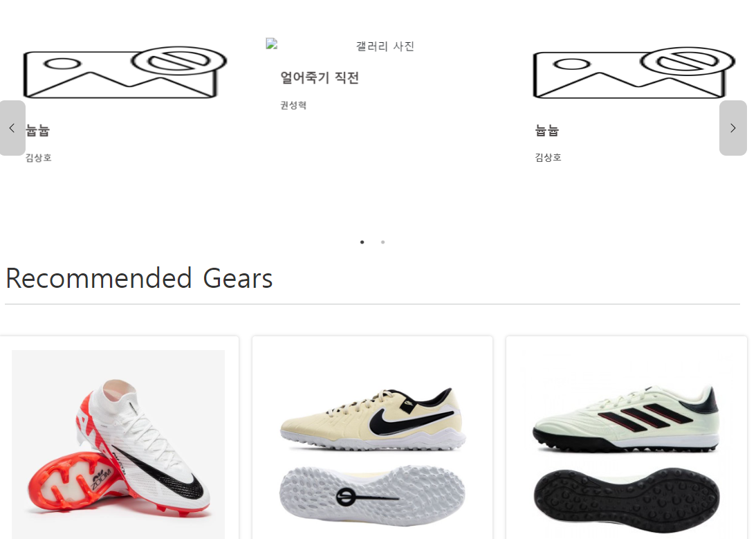Open the left placeholder gallery image
The image size is (756, 539).
click(x=125, y=73)
